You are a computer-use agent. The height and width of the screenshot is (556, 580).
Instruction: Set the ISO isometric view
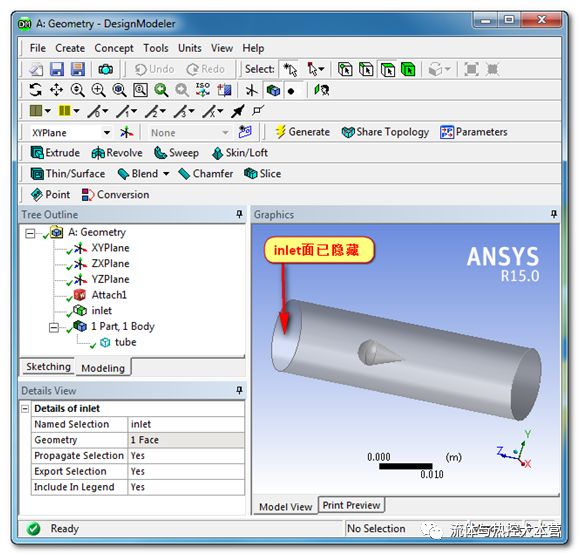tap(203, 90)
